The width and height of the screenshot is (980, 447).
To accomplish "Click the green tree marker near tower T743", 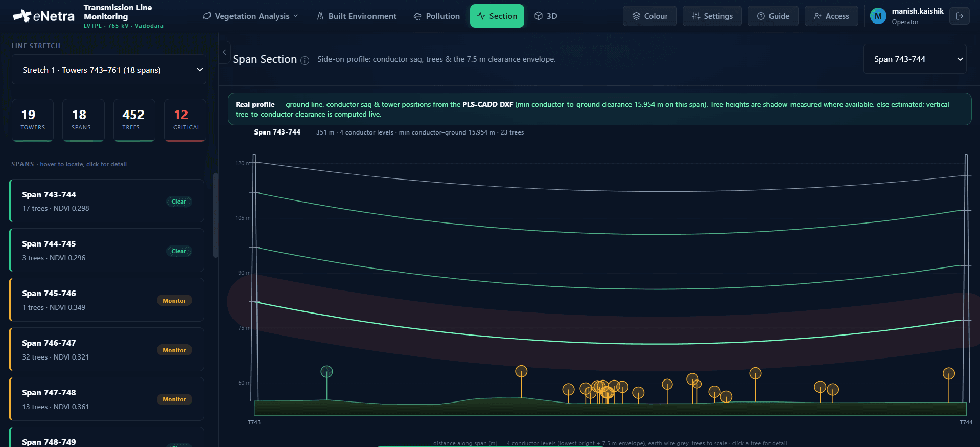I will click(326, 372).
